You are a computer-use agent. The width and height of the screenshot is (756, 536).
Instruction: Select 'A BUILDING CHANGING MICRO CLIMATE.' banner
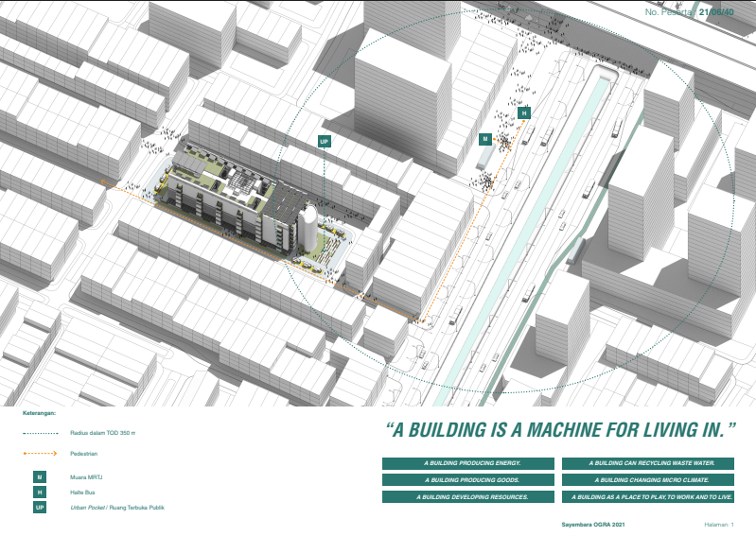pyautogui.click(x=650, y=480)
